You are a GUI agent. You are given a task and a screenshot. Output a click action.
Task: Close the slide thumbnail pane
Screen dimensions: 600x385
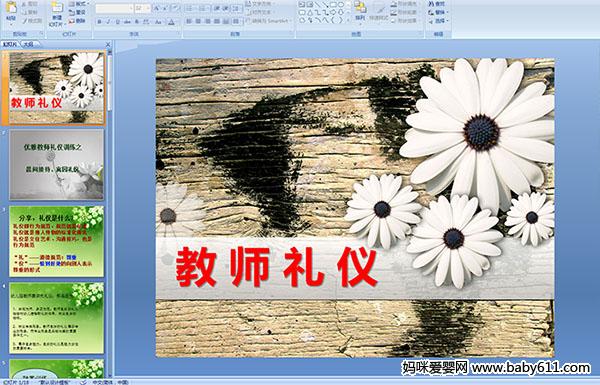tap(108, 44)
